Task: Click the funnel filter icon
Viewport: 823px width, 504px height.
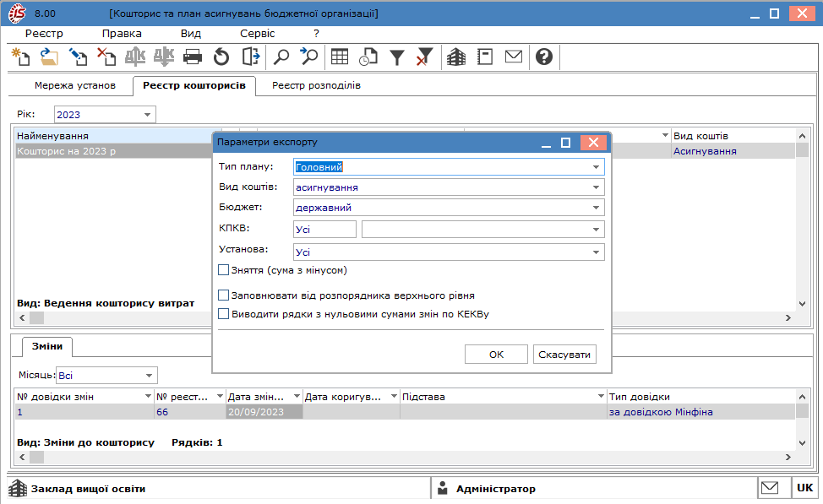Action: pos(397,57)
